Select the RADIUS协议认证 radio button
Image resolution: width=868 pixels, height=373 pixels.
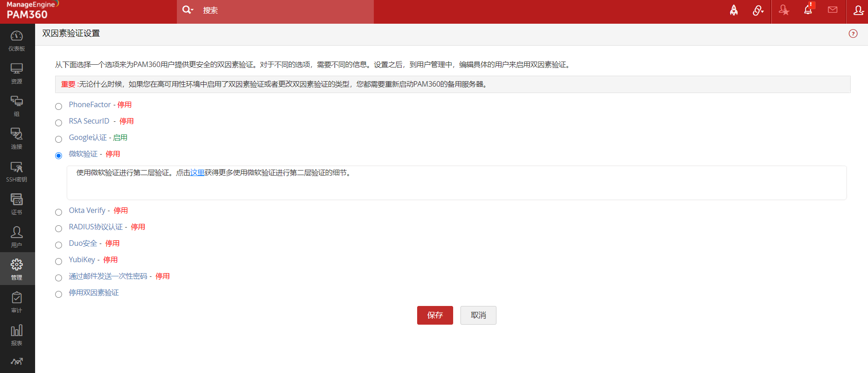[58, 228]
